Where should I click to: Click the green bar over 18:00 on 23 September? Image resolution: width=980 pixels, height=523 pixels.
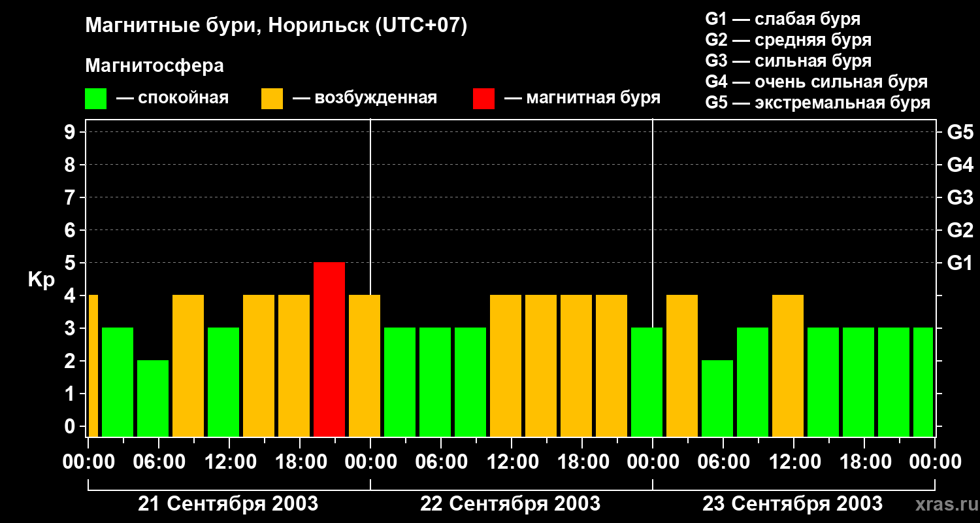(858, 382)
